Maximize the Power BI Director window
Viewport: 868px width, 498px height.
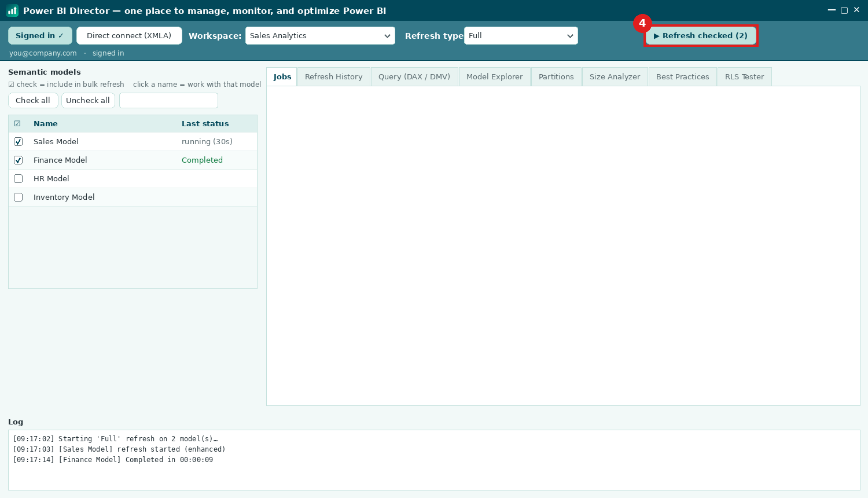[844, 10]
